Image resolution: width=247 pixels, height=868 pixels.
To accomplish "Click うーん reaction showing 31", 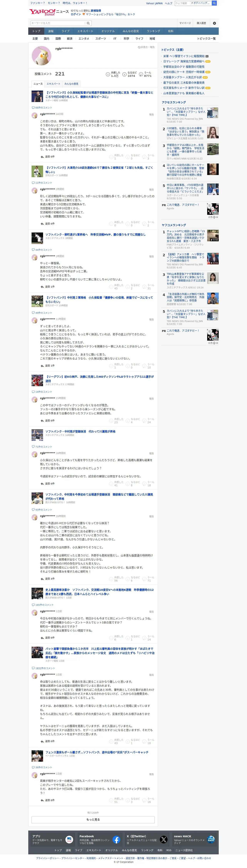I will (x=149, y=287).
